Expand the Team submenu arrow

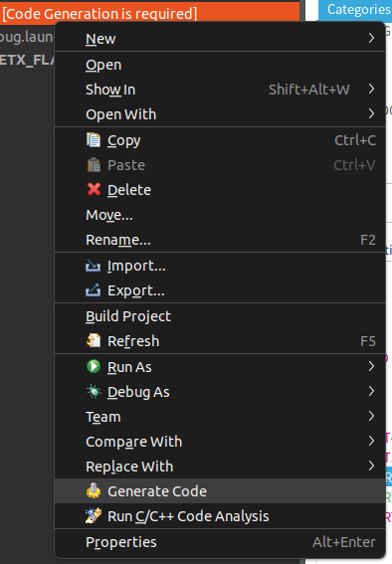point(371,416)
